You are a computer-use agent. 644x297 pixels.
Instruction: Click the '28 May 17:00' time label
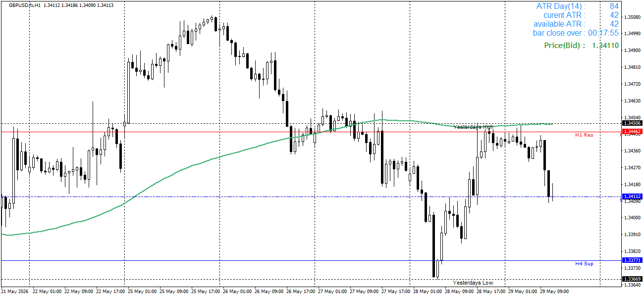[x=490, y=292]
